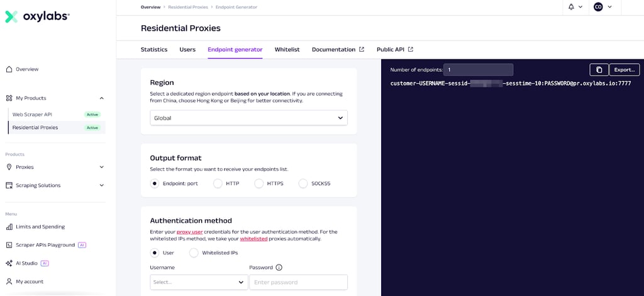This screenshot has width=644, height=296.
Task: Click the AI badge beside Scraper APIs Playground
Action: coord(82,245)
